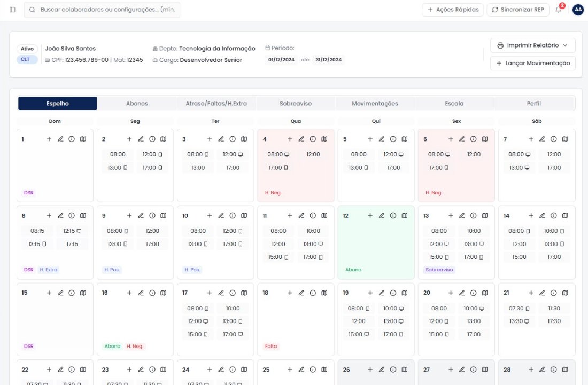588x385 pixels.
Task: Click the plus icon on day 25
Action: [290, 370]
